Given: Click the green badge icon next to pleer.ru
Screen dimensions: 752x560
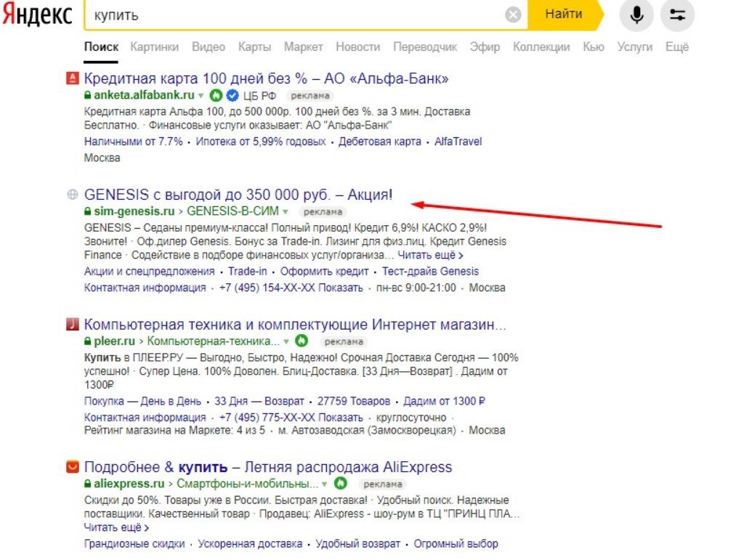Looking at the screenshot, I should click(x=302, y=341).
